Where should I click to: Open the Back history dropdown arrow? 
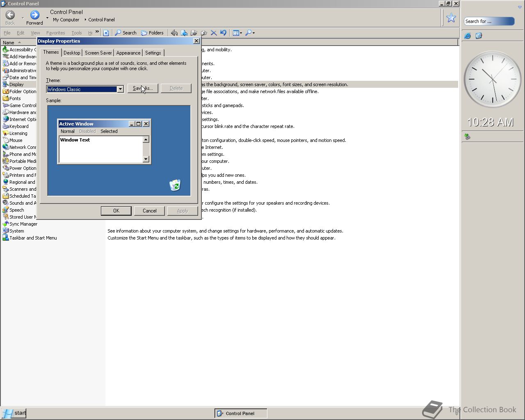[23, 18]
